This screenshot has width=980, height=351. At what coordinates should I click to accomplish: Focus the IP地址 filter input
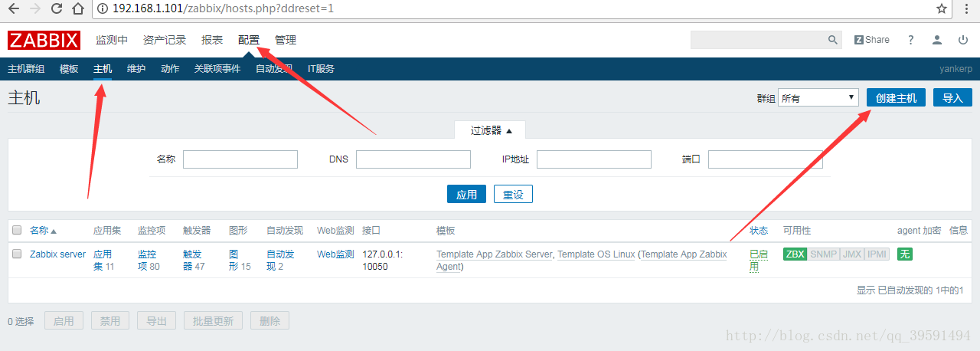[x=594, y=159]
